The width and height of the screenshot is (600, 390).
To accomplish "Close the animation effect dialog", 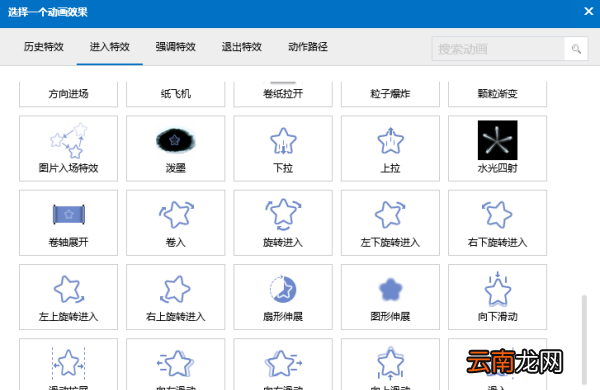I will coord(589,11).
